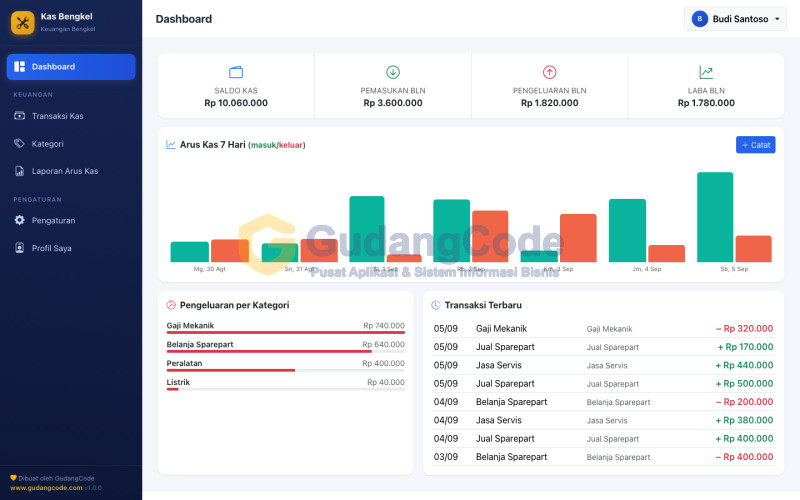Click the Gaji Mekanik expense progress bar
The width and height of the screenshot is (800, 500).
click(x=286, y=333)
